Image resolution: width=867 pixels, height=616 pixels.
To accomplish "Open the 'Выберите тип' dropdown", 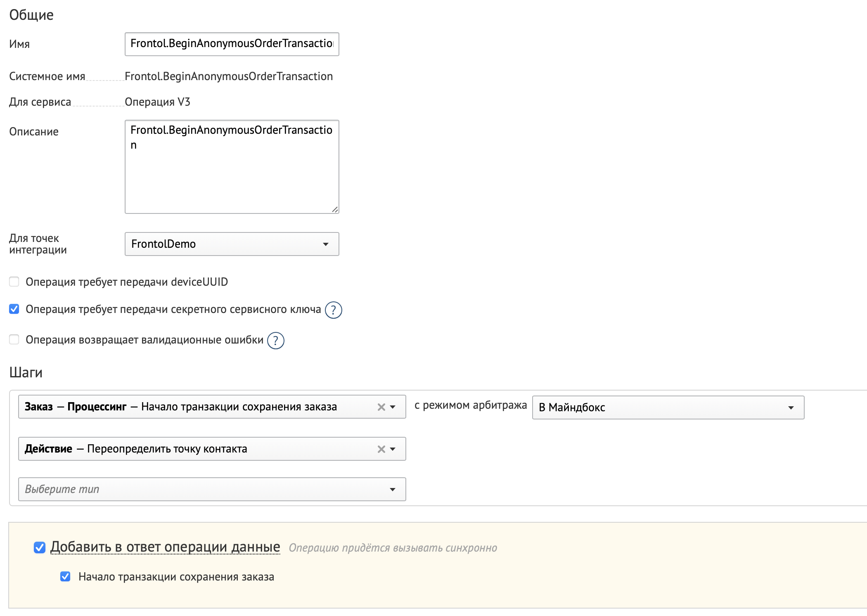I will (212, 489).
